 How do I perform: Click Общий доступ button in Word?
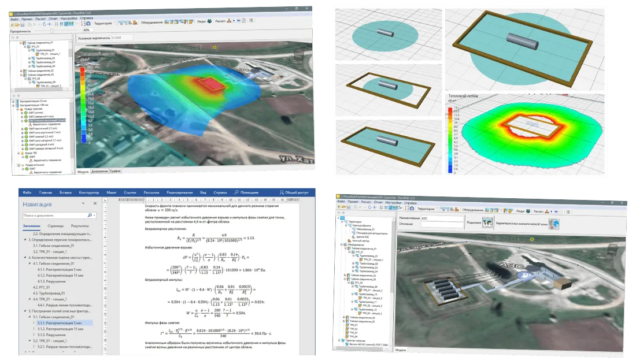(x=294, y=192)
